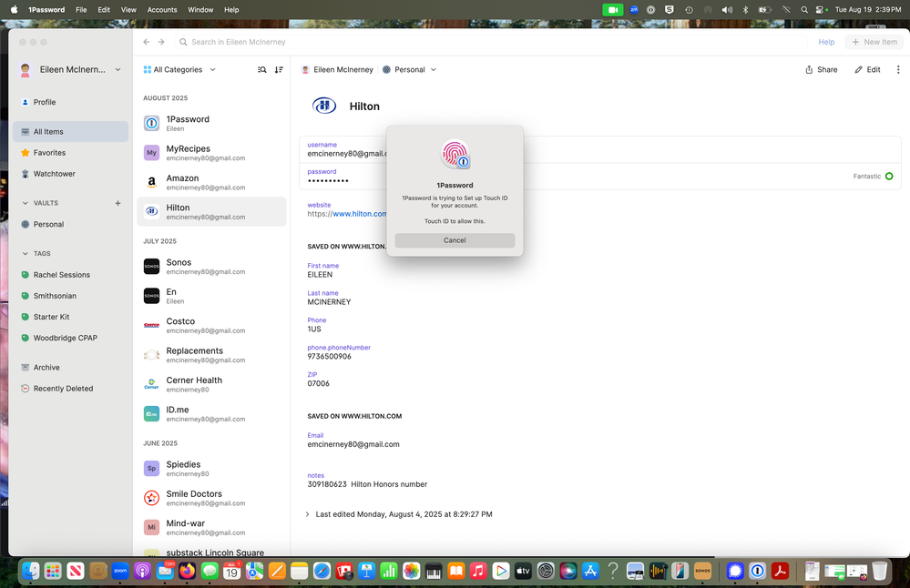The width and height of the screenshot is (910, 588).
Task: Click the sort order icon
Action: (279, 69)
